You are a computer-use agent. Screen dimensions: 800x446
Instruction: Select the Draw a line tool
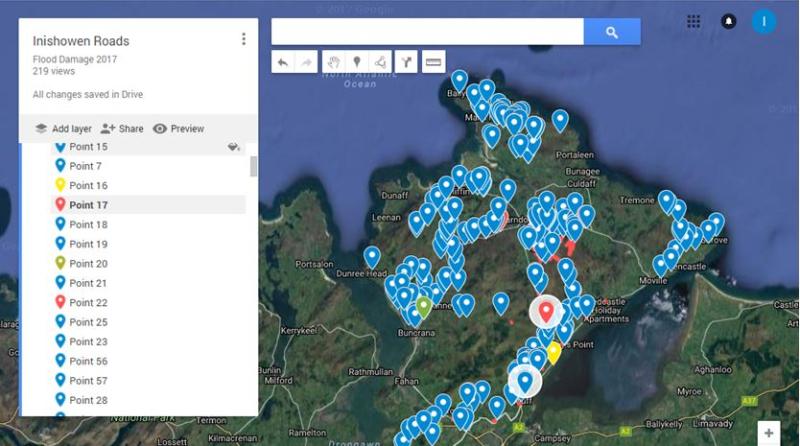tap(381, 62)
